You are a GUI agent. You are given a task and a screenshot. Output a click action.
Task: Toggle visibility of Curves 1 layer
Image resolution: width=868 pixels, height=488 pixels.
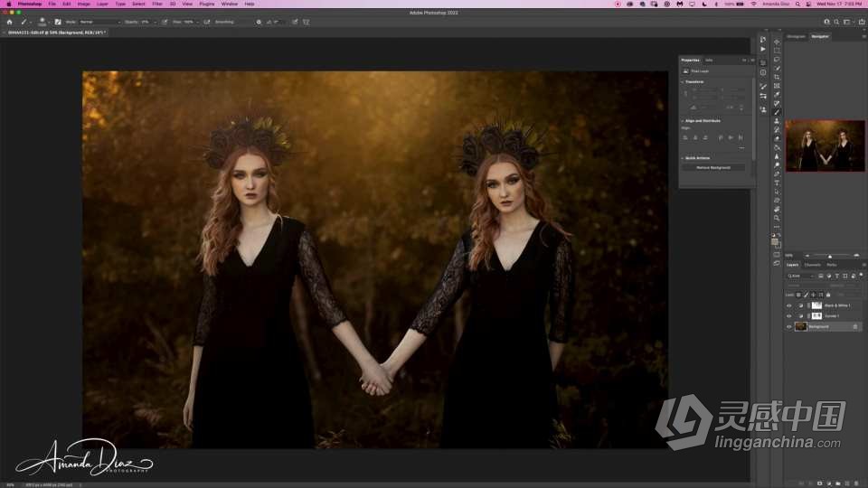click(x=789, y=316)
